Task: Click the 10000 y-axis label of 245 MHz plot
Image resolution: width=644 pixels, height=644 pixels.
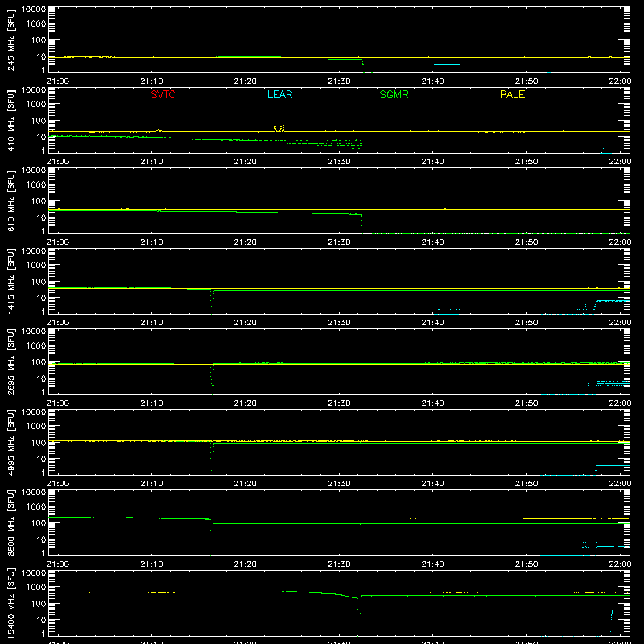Action: [34, 10]
